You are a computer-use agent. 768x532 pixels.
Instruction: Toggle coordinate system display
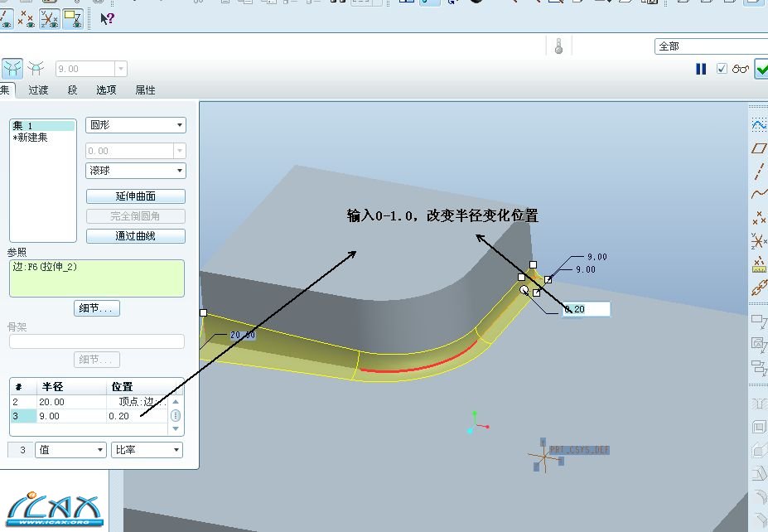click(50, 18)
